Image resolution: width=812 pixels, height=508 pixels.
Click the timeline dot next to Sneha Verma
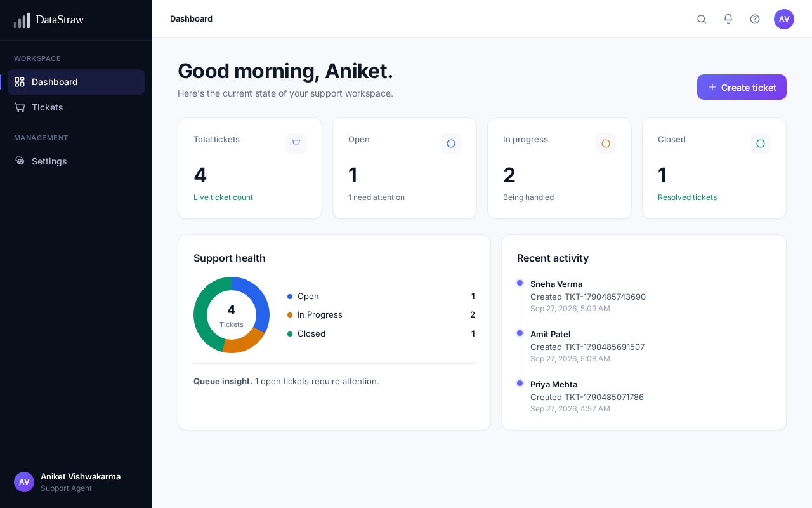coord(520,283)
